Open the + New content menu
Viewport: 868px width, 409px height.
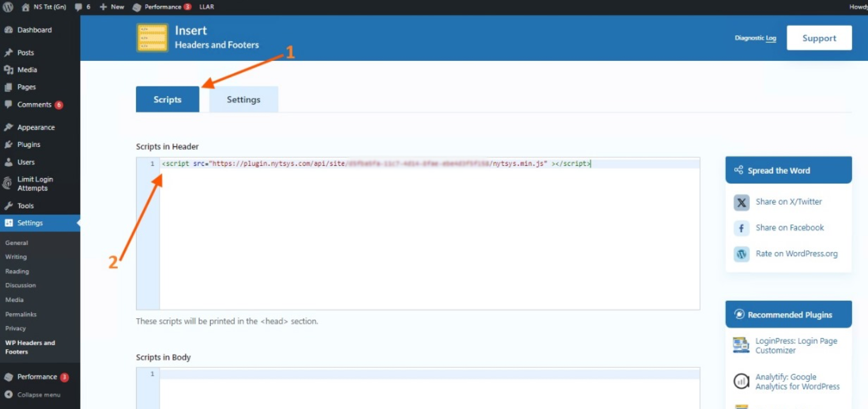(112, 7)
